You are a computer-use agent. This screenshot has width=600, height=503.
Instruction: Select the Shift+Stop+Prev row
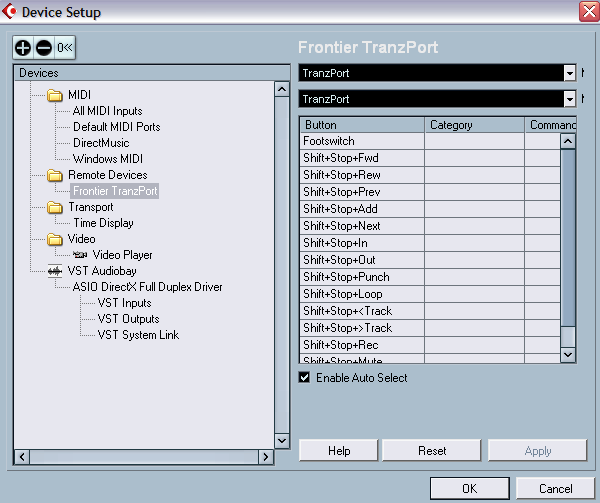(x=430, y=192)
